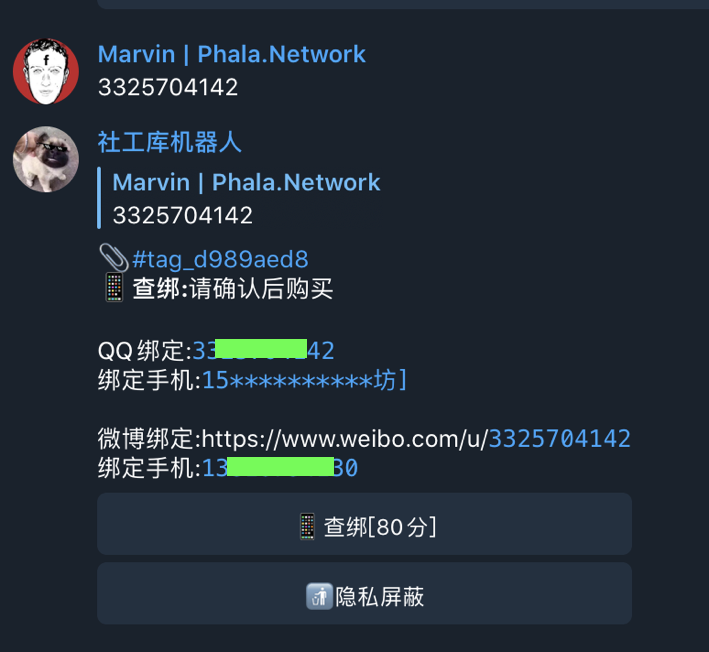
Task: Click the phone emoji beside 查绑
Action: tap(114, 287)
